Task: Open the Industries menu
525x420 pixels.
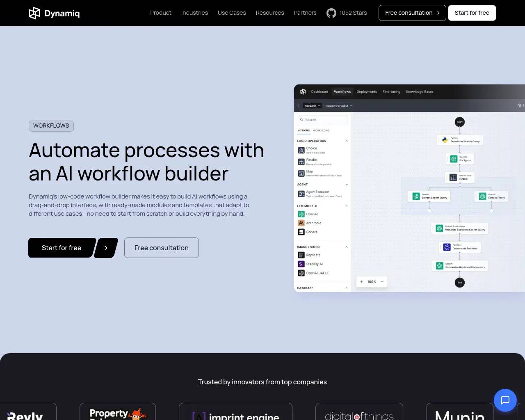Action: tap(194, 13)
